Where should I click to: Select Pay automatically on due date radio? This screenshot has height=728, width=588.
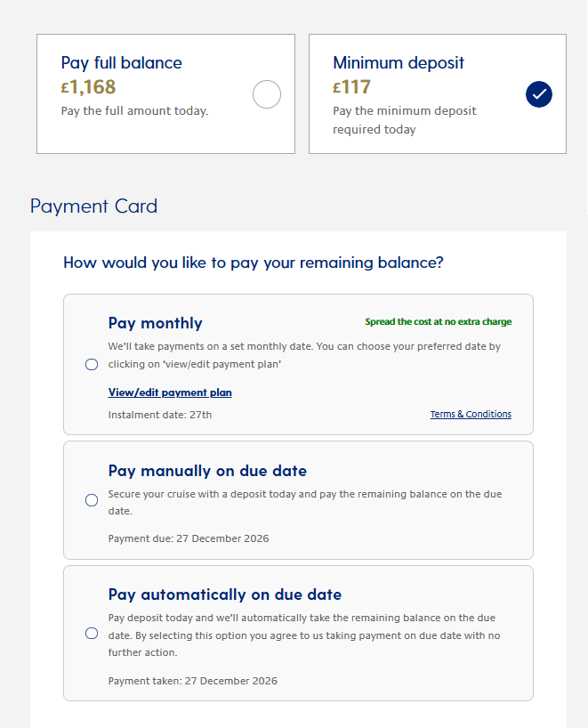pos(92,634)
